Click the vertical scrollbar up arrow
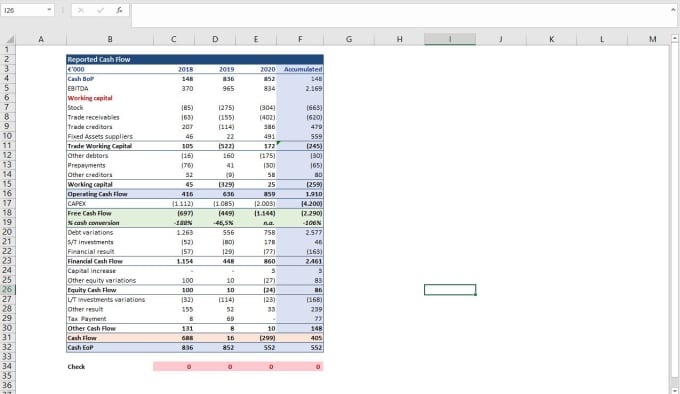The width and height of the screenshot is (680, 394). pyautogui.click(x=674, y=39)
